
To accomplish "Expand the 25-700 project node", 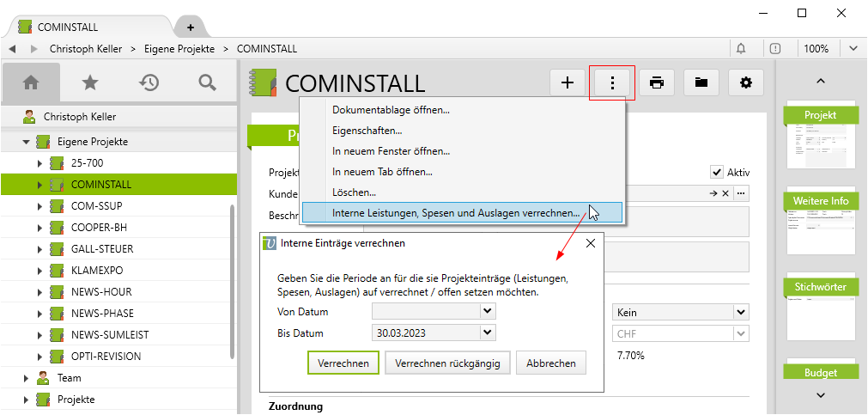I will (x=39, y=162).
